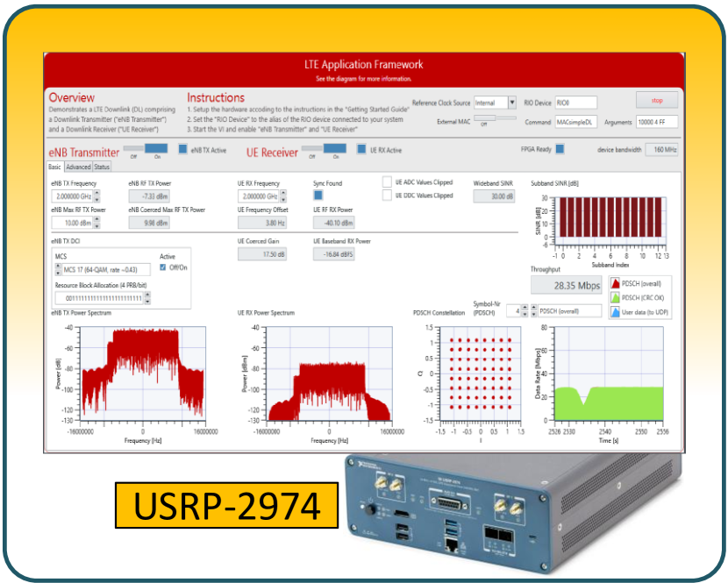The width and height of the screenshot is (728, 583).
Task: Click the Resource Block Allocation bit field
Action: pos(100,298)
